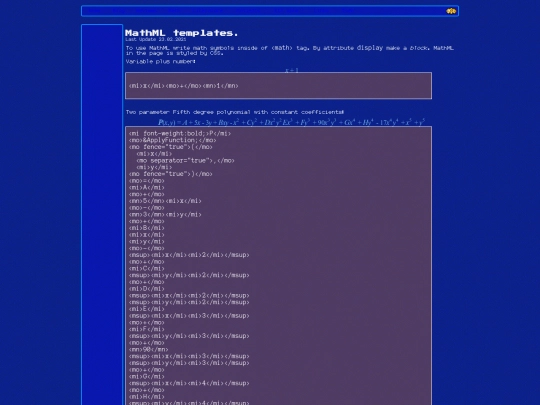Click the 'Variable plus number' label
Image resolution: width=540 pixels, height=405 pixels.
(x=160, y=62)
